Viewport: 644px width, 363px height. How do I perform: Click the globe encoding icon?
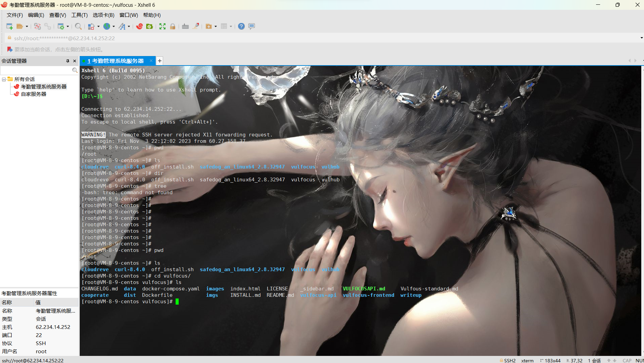pyautogui.click(x=107, y=26)
